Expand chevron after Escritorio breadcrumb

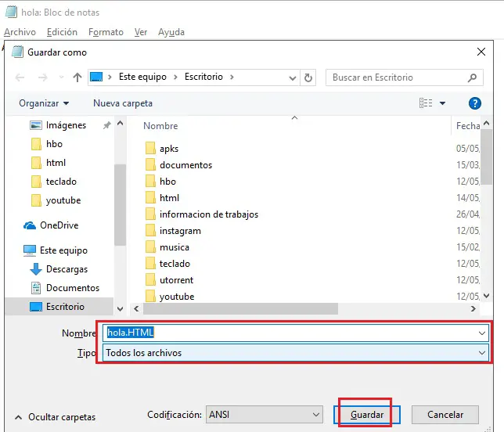pyautogui.click(x=232, y=77)
